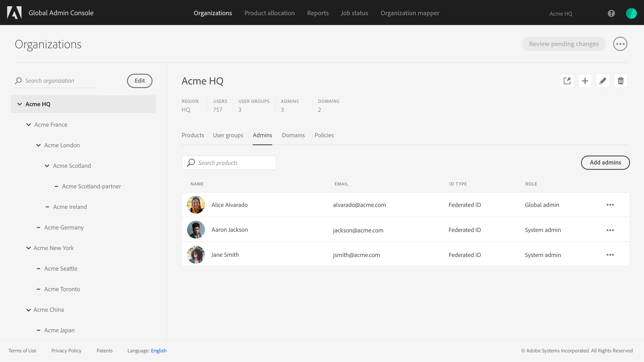
Task: Collapse the Acme London chevron
Action: click(x=38, y=145)
